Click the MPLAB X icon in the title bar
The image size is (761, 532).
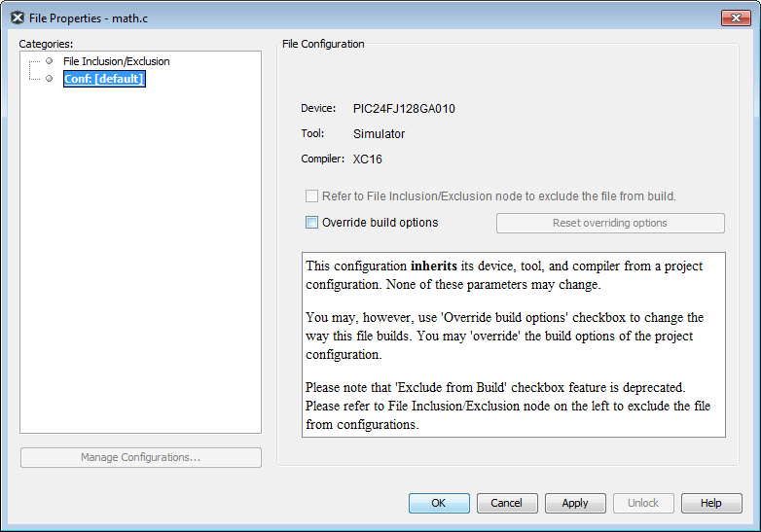coord(17,18)
